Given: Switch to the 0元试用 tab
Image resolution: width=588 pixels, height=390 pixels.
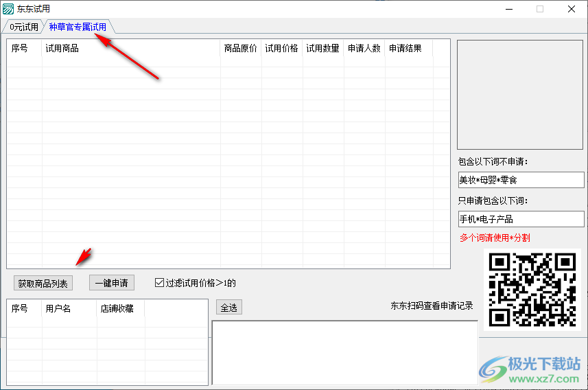Looking at the screenshot, I should pyautogui.click(x=23, y=27).
